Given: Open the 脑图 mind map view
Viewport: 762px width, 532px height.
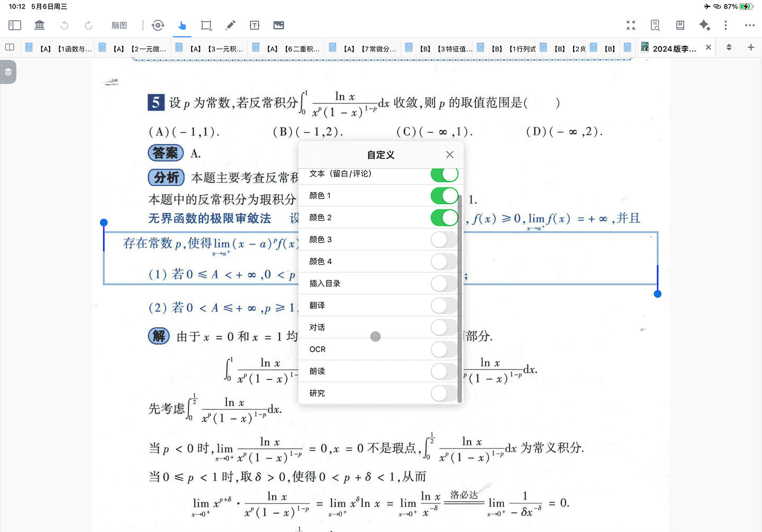Looking at the screenshot, I should click(x=119, y=25).
